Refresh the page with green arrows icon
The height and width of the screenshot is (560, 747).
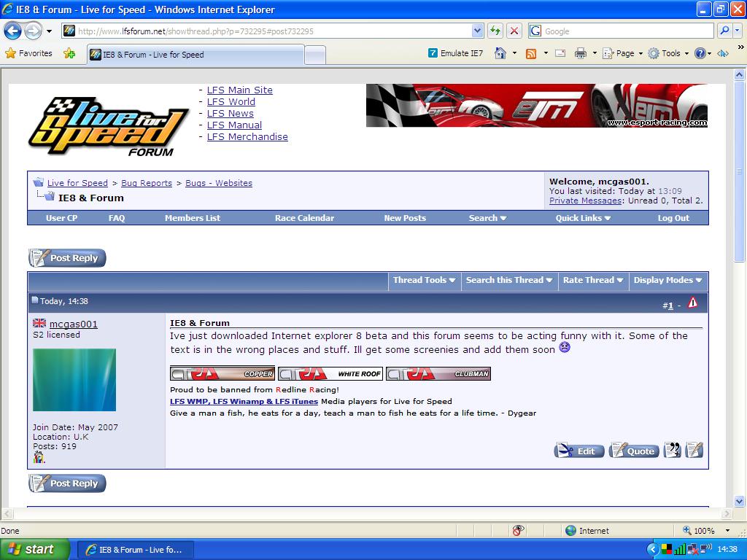[x=495, y=31]
